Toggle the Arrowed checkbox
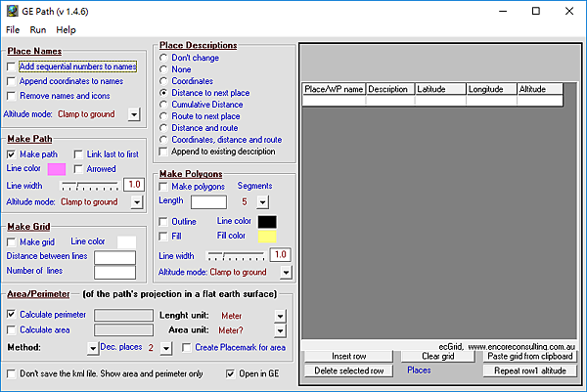This screenshot has height=392, width=587. click(78, 169)
